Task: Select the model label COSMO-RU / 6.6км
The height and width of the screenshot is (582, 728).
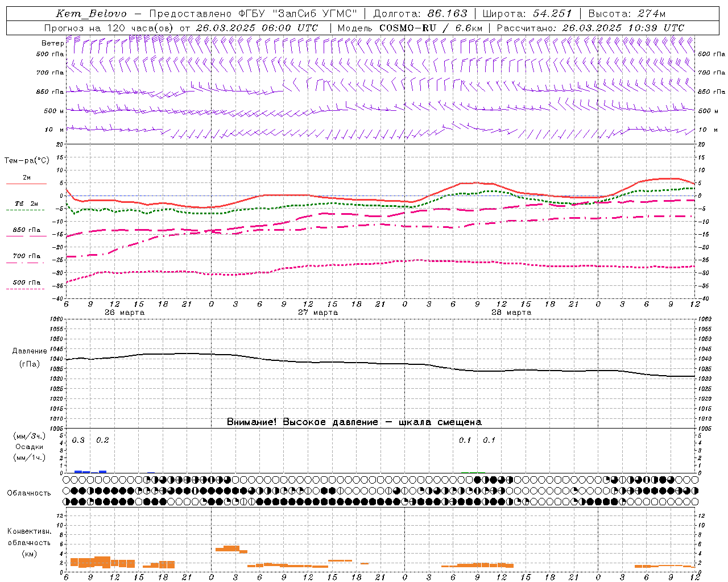Action: click(x=431, y=28)
